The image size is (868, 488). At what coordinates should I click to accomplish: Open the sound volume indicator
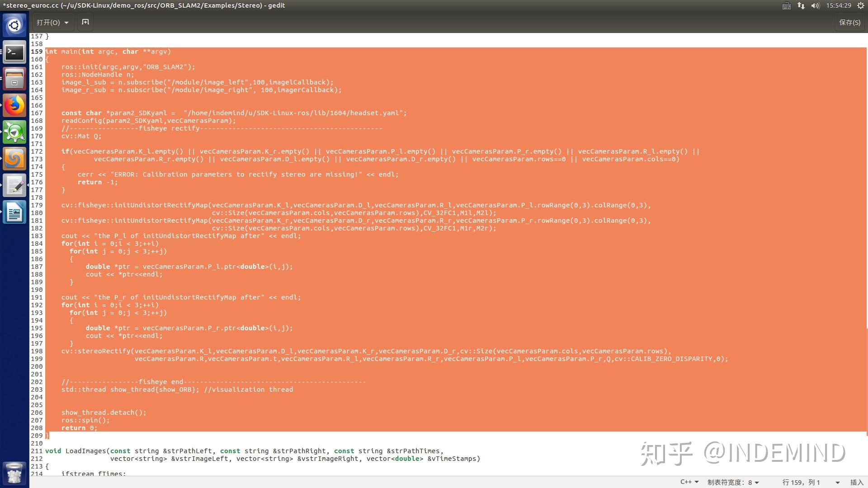(x=816, y=5)
